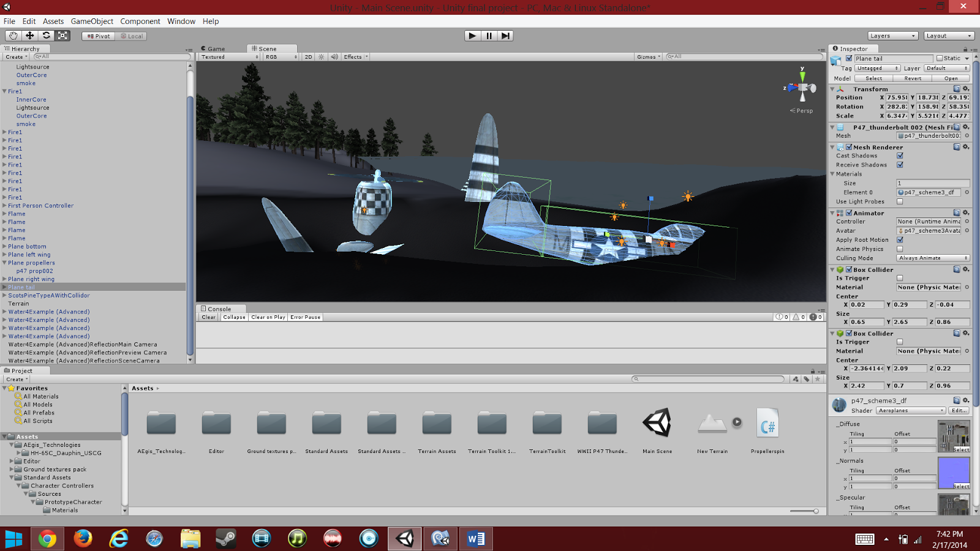This screenshot has height=551, width=980.
Task: Click the scene orientation gizmo
Action: tap(802, 88)
